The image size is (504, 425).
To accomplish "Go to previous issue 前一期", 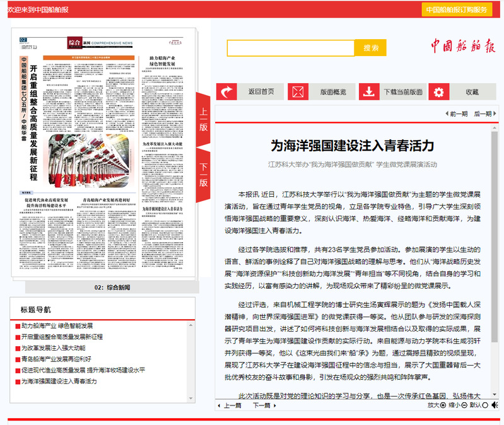I will (x=456, y=114).
